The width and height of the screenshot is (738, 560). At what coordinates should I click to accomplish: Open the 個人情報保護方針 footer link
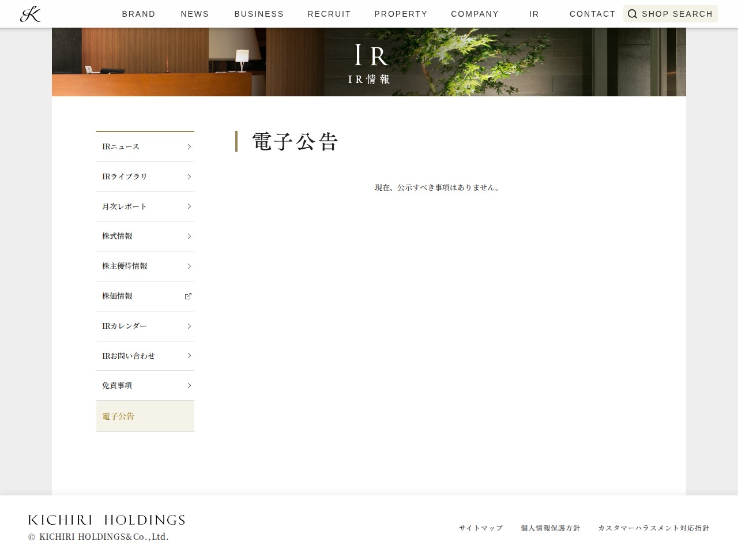(x=551, y=528)
